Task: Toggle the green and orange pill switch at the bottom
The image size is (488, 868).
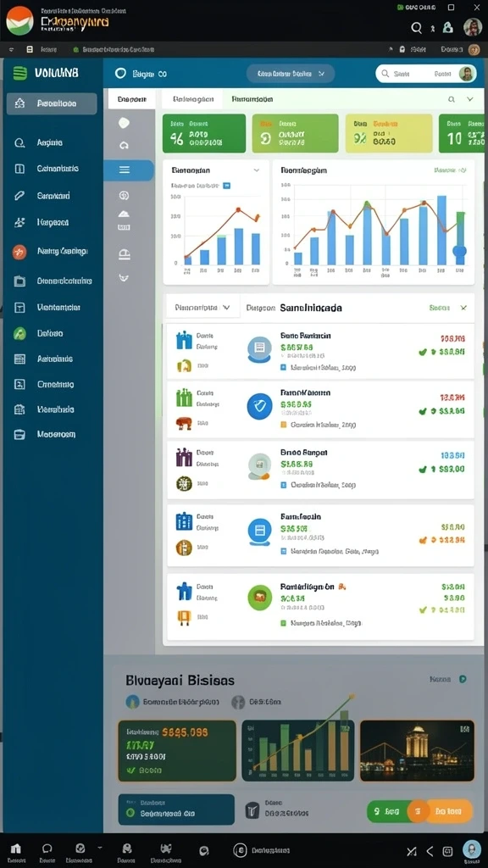Action: pyautogui.click(x=419, y=811)
